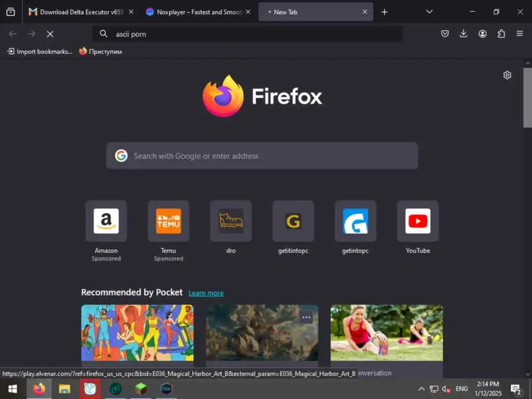Click the address bar search magnifier icon
532x399 pixels.
(103, 34)
